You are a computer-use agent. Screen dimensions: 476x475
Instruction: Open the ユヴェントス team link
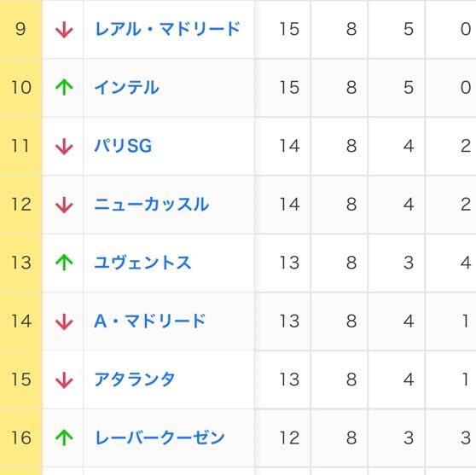click(142, 263)
